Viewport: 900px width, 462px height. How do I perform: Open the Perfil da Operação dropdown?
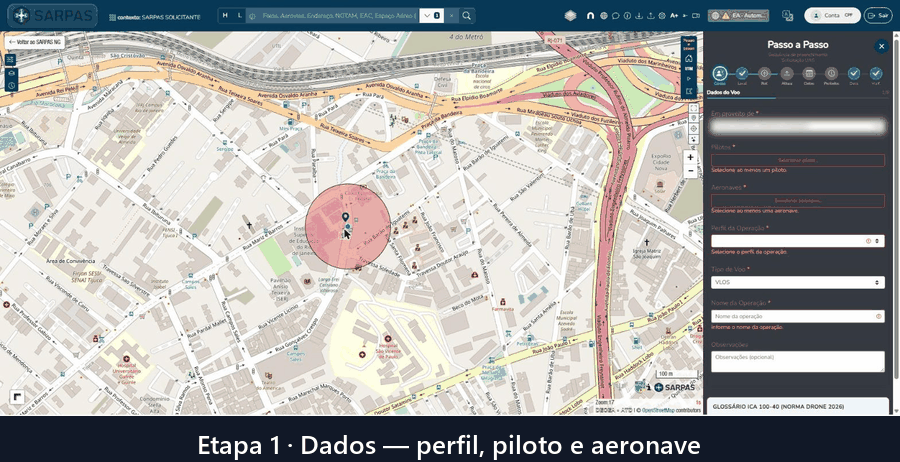point(798,241)
